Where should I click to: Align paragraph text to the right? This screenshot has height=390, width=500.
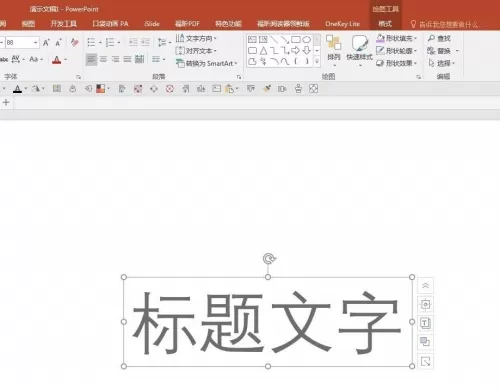pyautogui.click(x=115, y=59)
